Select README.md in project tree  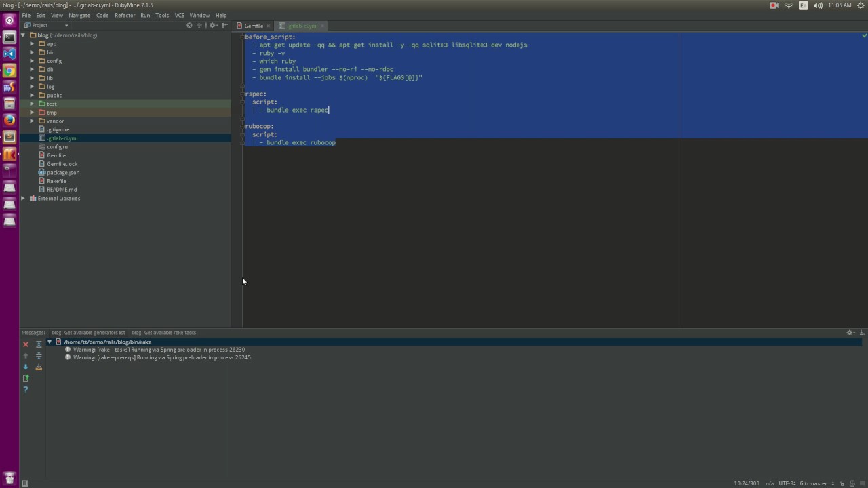pyautogui.click(x=61, y=190)
